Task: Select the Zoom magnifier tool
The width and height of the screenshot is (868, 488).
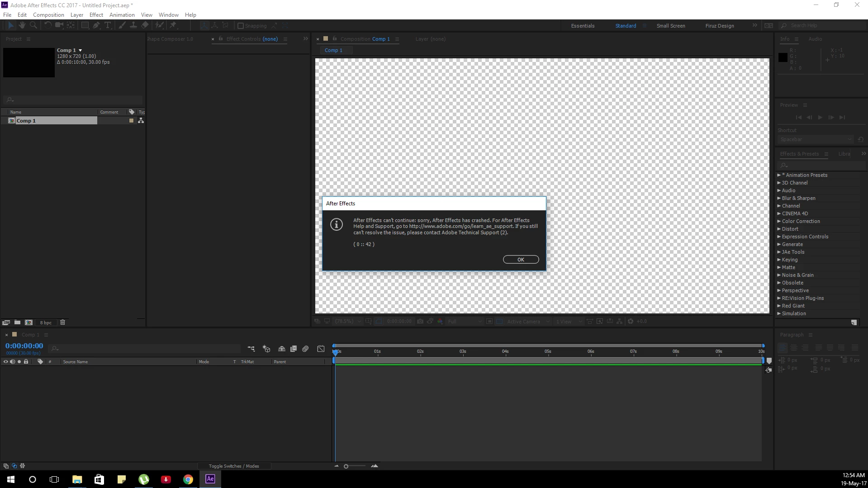Action: [33, 25]
